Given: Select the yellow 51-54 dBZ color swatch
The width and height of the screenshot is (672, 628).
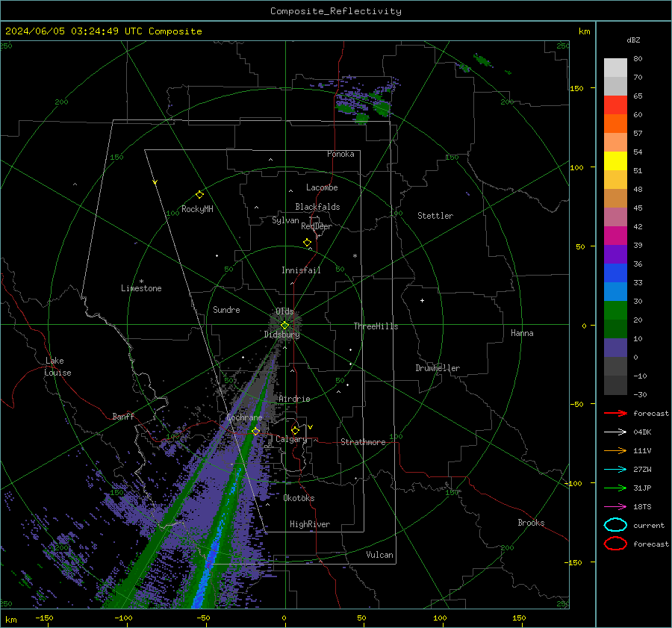Looking at the screenshot, I should [615, 161].
